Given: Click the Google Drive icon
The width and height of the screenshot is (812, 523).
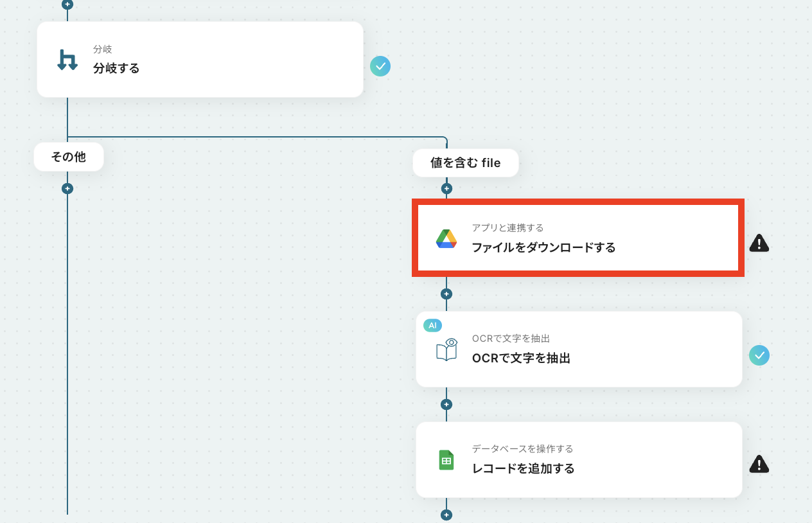Looking at the screenshot, I should coord(446,238).
